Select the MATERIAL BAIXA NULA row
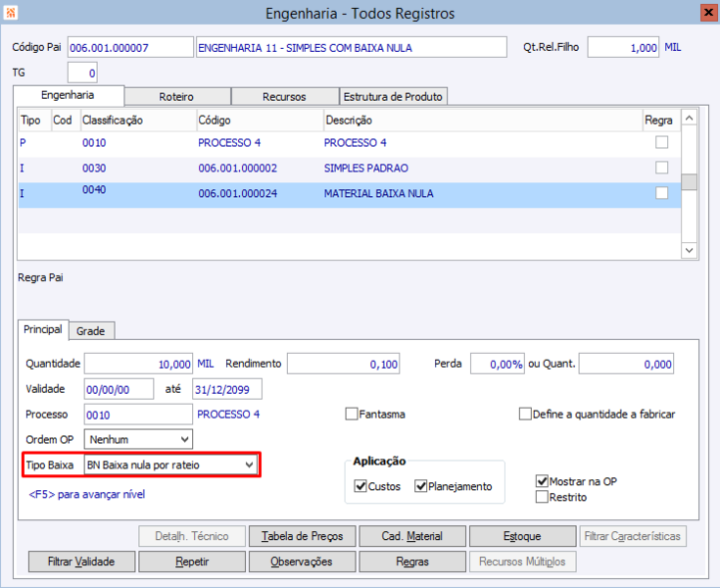720x588 pixels. coord(377,194)
